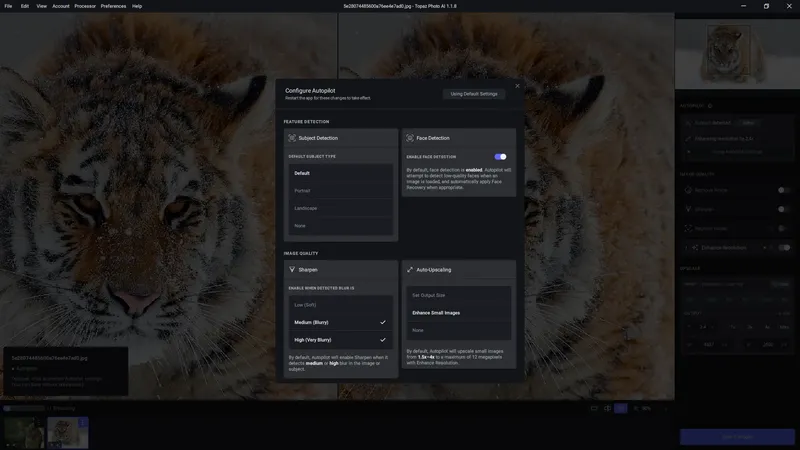Select None under Default Subject Type
Screen dimensions: 800x450
[341, 226]
